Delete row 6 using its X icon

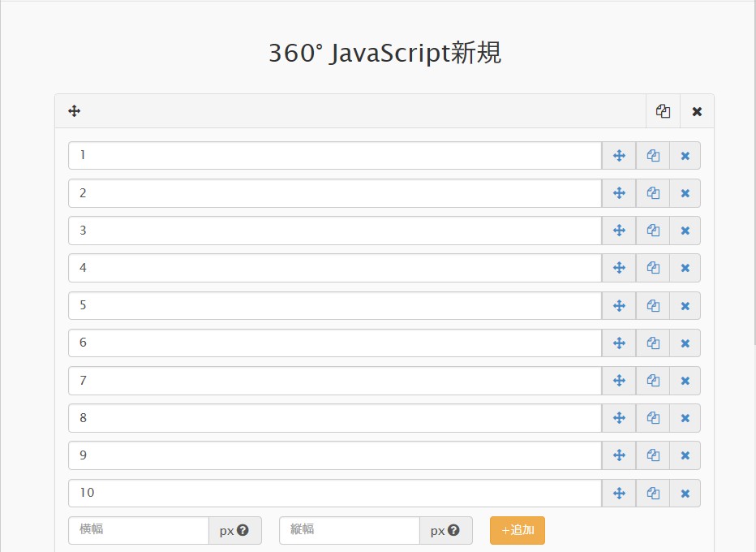click(x=685, y=343)
